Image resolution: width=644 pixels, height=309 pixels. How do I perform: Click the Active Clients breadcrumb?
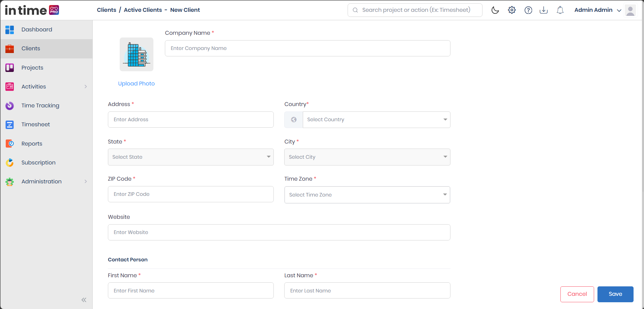[x=143, y=10]
